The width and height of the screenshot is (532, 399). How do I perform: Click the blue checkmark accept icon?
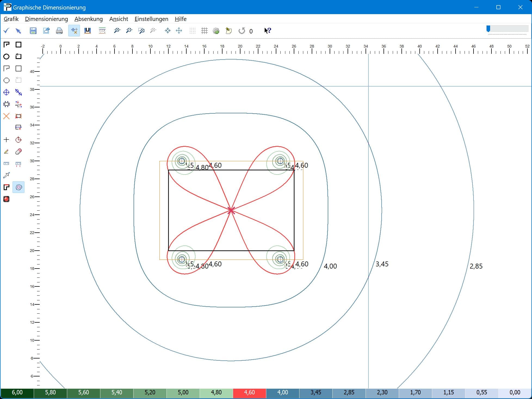click(6, 31)
